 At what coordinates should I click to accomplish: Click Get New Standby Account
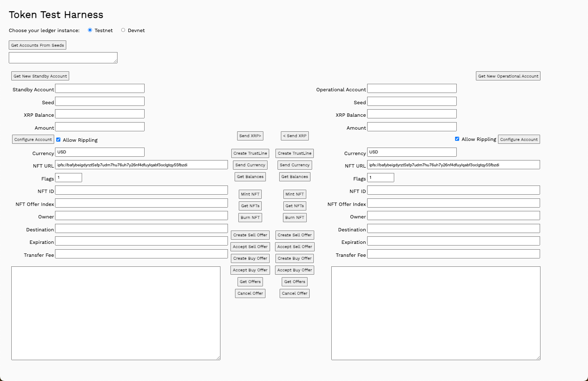pyautogui.click(x=40, y=75)
